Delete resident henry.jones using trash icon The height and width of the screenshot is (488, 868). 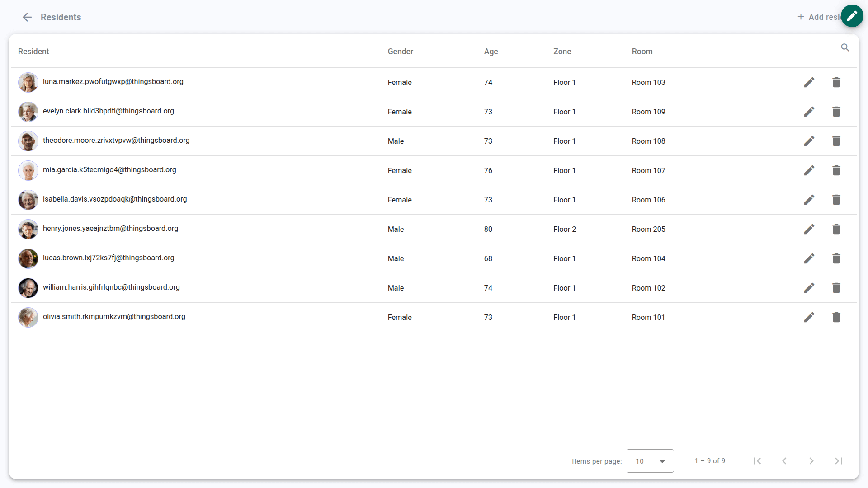coord(836,229)
